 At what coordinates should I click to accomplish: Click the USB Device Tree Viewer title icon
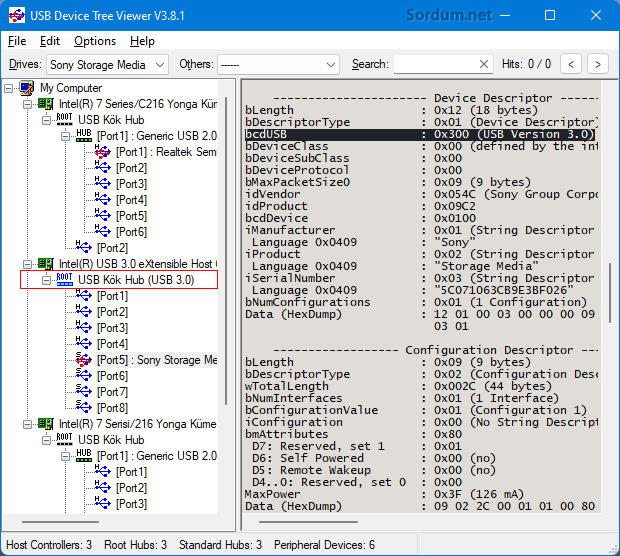coord(17,16)
